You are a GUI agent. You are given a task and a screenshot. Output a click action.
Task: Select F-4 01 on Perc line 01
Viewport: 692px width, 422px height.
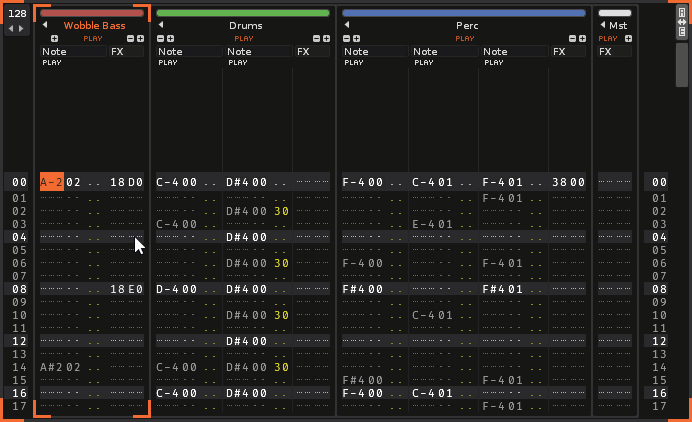[x=503, y=198]
